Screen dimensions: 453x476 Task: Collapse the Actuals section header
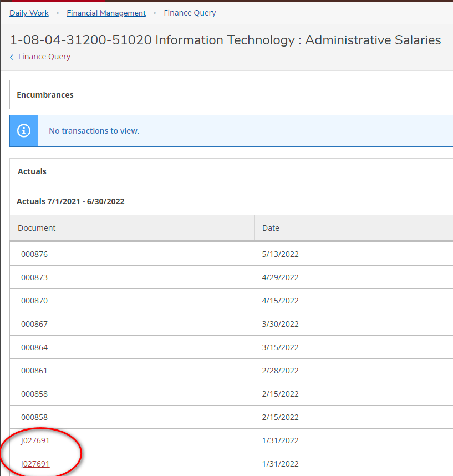point(32,171)
